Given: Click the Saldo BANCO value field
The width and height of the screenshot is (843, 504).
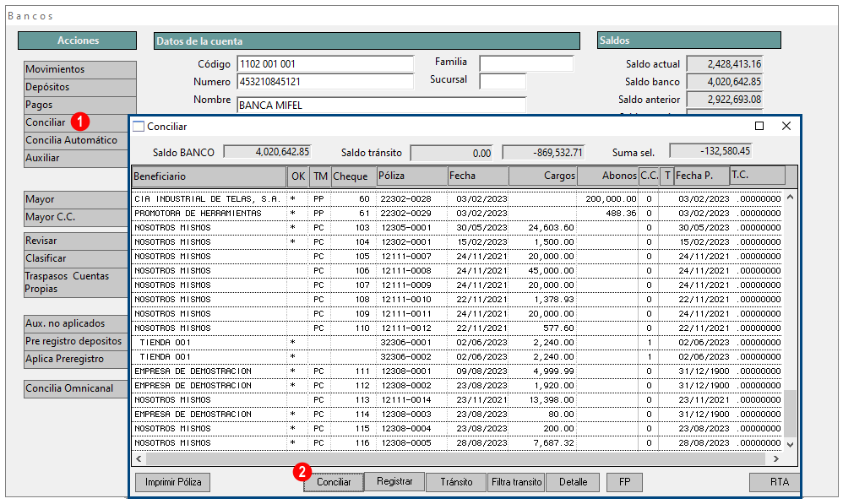Looking at the screenshot, I should [x=267, y=152].
